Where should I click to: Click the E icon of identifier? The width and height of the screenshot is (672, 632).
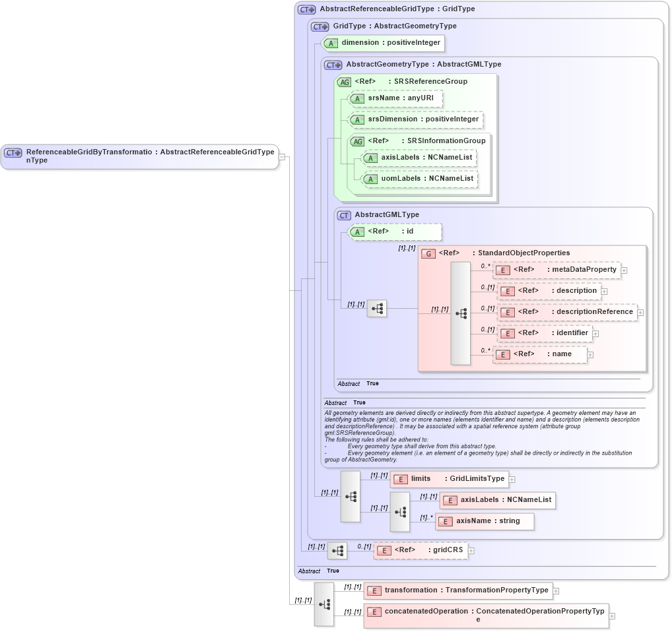[x=508, y=334]
